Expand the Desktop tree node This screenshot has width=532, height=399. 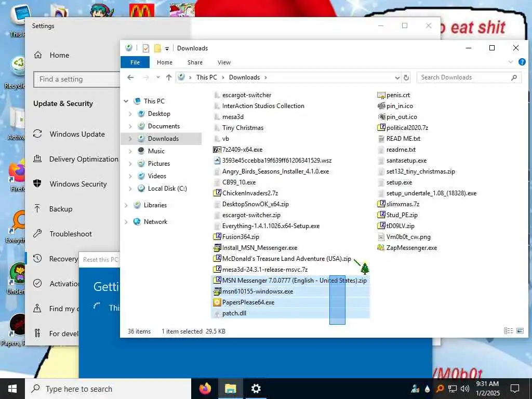130,114
